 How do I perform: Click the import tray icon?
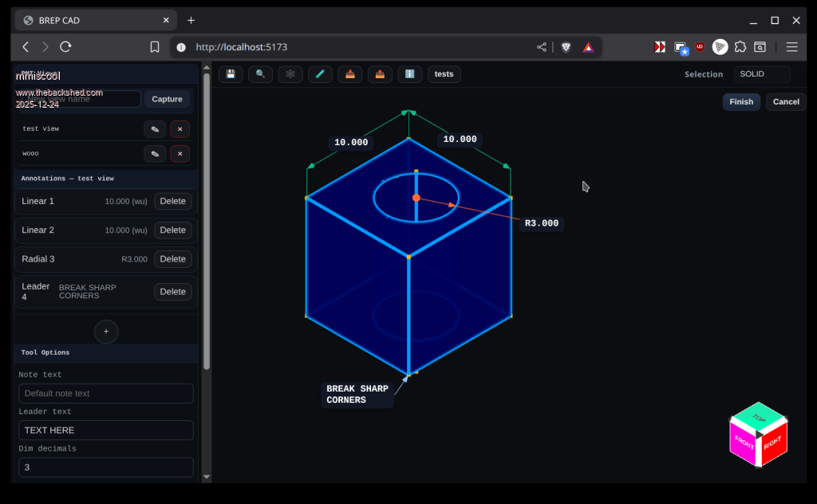point(350,74)
